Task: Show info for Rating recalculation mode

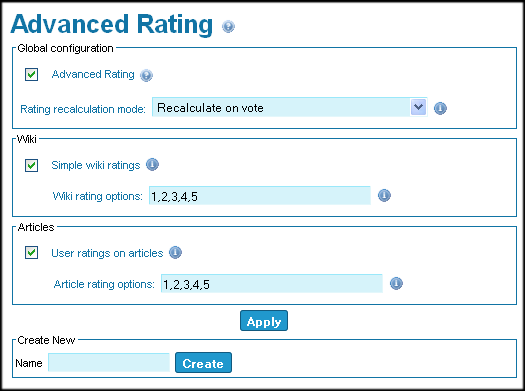Action: (x=440, y=108)
